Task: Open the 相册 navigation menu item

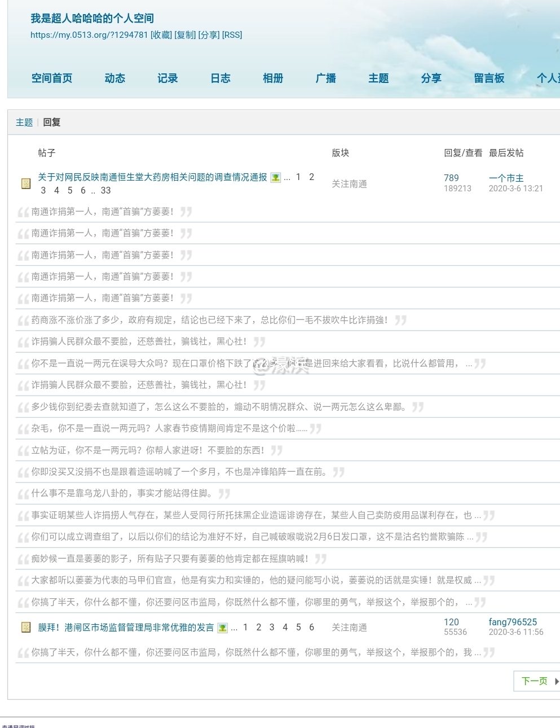Action: coord(273,78)
